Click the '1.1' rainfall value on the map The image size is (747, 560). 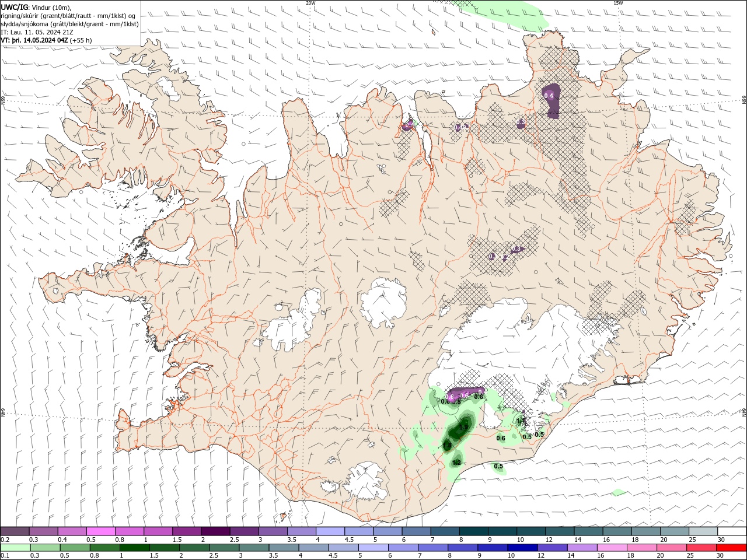click(x=521, y=421)
